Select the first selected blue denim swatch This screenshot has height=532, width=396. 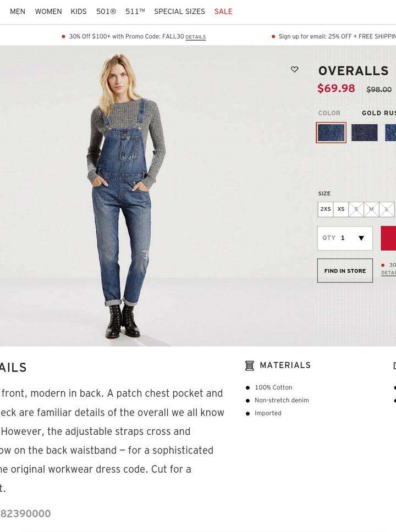[331, 132]
